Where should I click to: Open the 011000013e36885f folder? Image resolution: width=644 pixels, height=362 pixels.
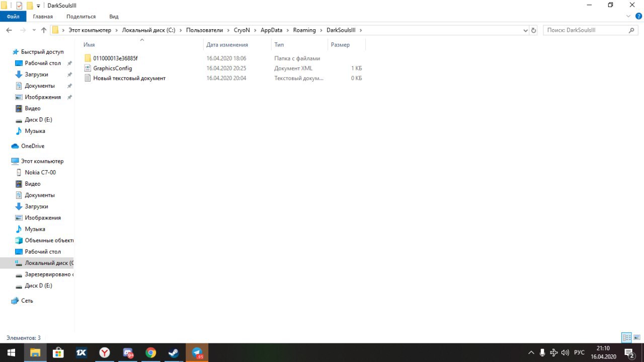click(115, 58)
